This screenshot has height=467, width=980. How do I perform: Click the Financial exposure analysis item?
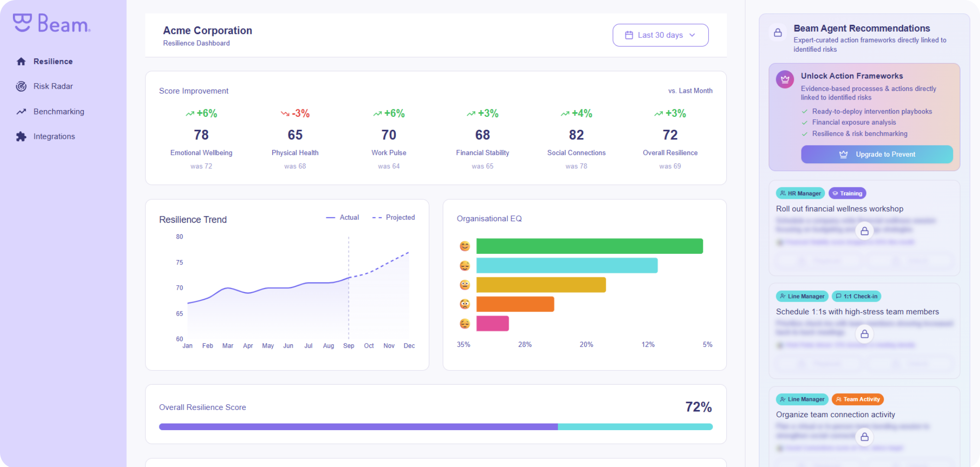point(854,123)
